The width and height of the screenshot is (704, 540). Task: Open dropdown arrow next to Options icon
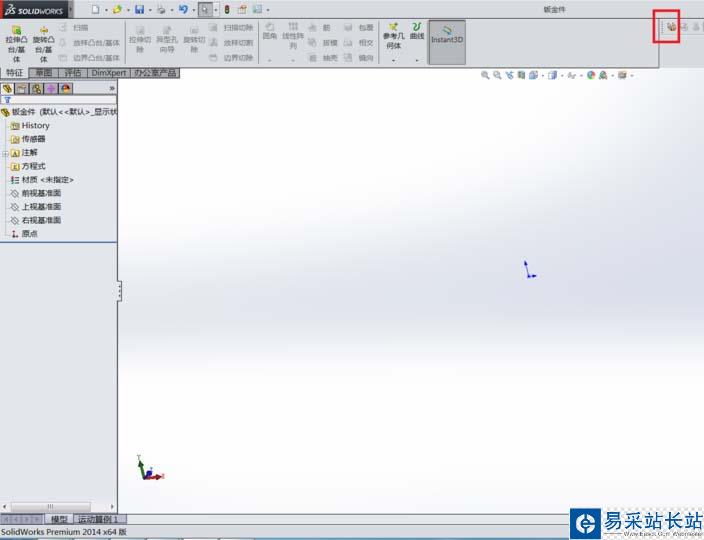pos(268,10)
